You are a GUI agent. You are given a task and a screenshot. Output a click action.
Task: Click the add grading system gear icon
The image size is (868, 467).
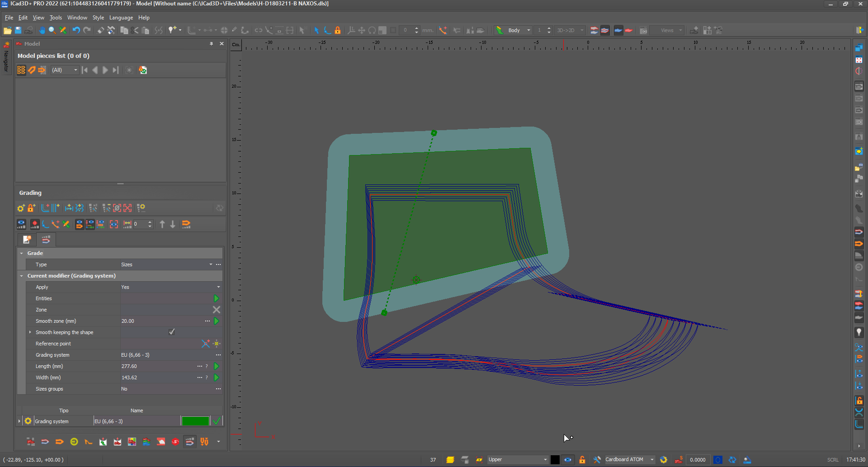click(x=21, y=208)
